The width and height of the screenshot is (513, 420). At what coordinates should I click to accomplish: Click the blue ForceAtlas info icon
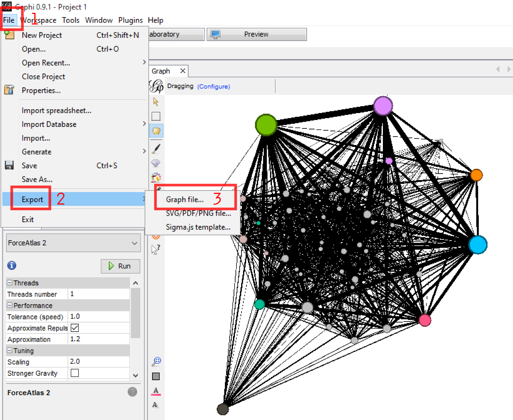click(x=12, y=265)
